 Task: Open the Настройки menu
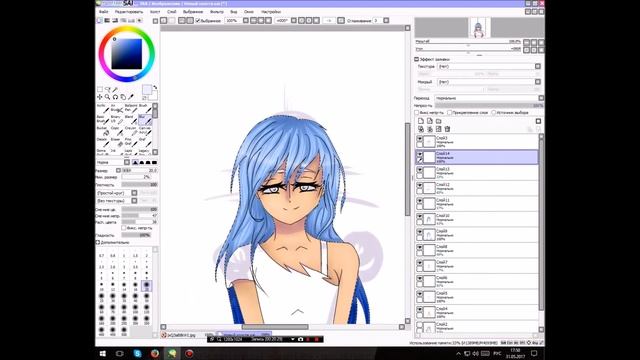(x=271, y=12)
